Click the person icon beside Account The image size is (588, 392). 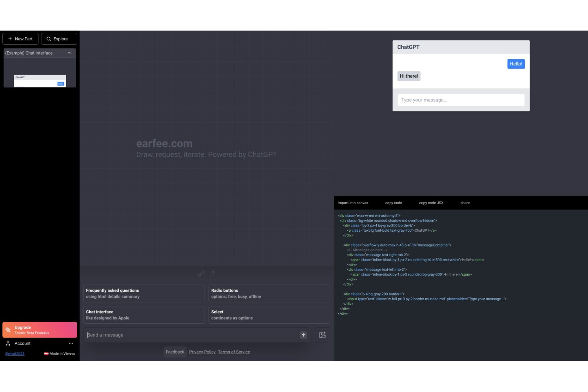[x=8, y=343]
